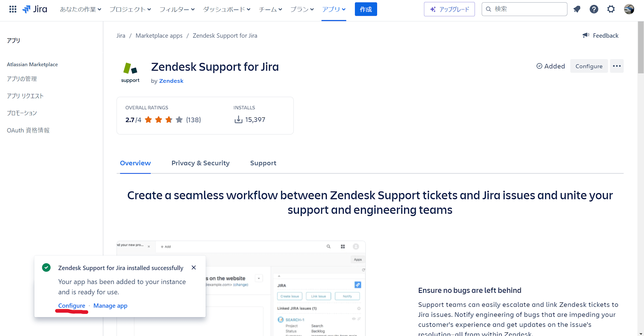Open the Zendesk vendor link
The image size is (644, 336).
(171, 81)
